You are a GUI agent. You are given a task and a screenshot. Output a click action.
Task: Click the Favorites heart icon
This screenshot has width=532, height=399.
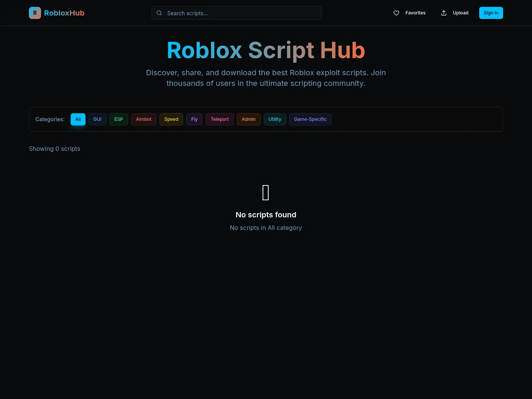(396, 13)
